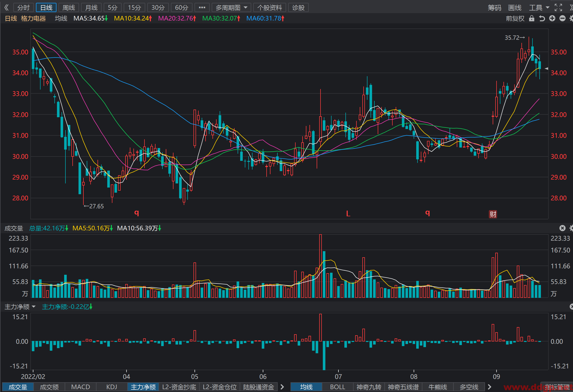Select the 周线 weekly period

[69, 8]
